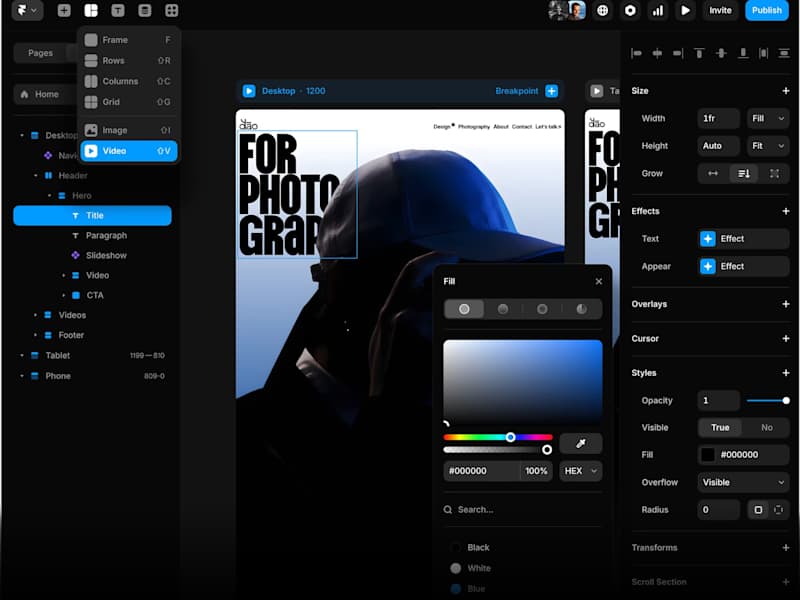Image resolution: width=800 pixels, height=600 pixels.
Task: Click the circular record icon in top bar
Action: [630, 10]
